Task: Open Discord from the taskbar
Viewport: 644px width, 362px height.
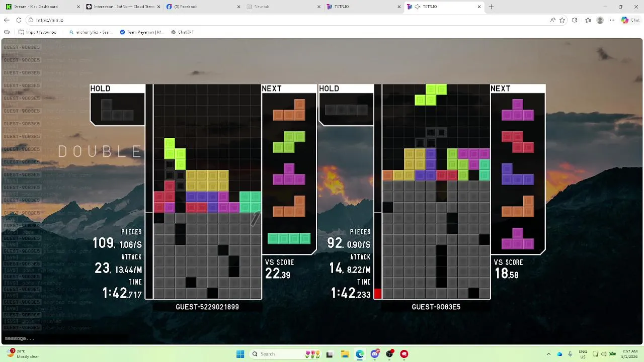Action: coord(375,354)
